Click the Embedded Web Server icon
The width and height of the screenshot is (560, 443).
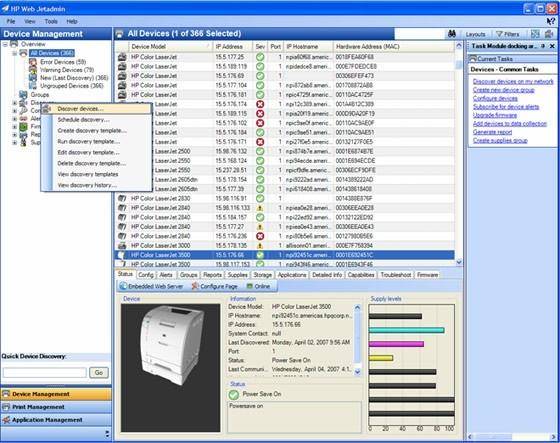[x=123, y=286]
